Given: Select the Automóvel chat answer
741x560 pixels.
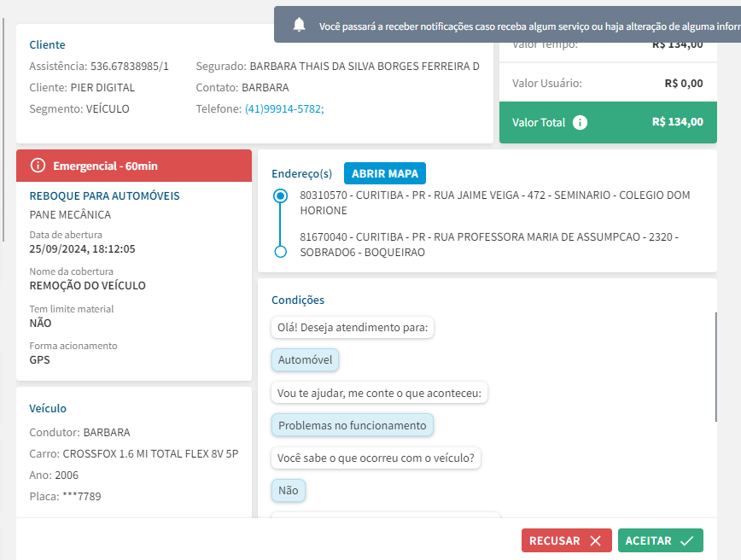Looking at the screenshot, I should (x=305, y=359).
